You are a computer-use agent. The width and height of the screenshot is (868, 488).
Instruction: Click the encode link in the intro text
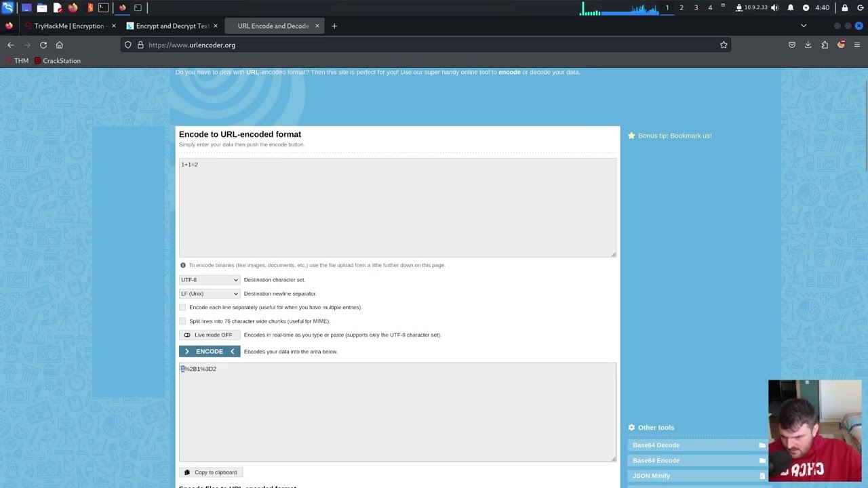pos(509,72)
